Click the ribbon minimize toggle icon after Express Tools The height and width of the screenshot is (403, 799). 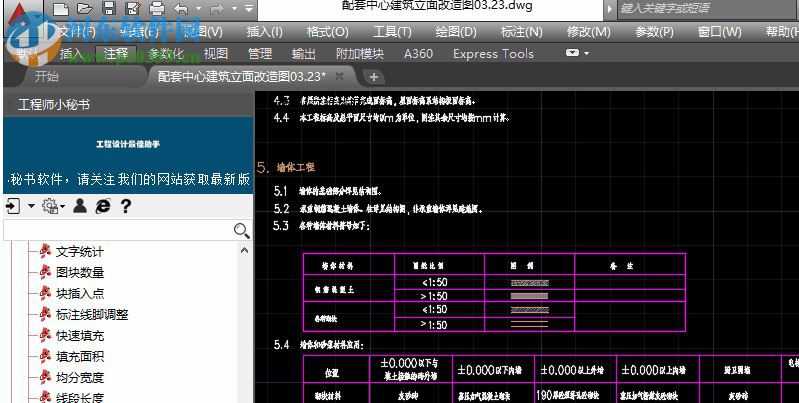point(572,53)
